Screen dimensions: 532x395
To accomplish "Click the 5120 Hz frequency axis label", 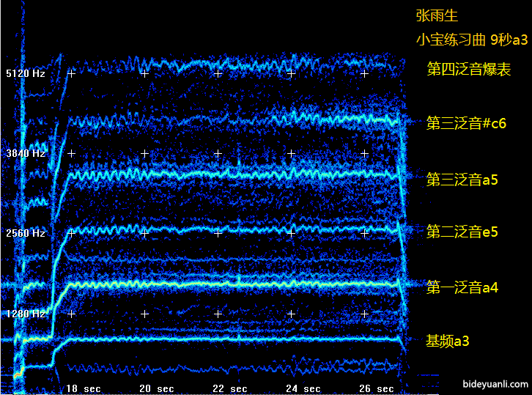I will pos(26,73).
